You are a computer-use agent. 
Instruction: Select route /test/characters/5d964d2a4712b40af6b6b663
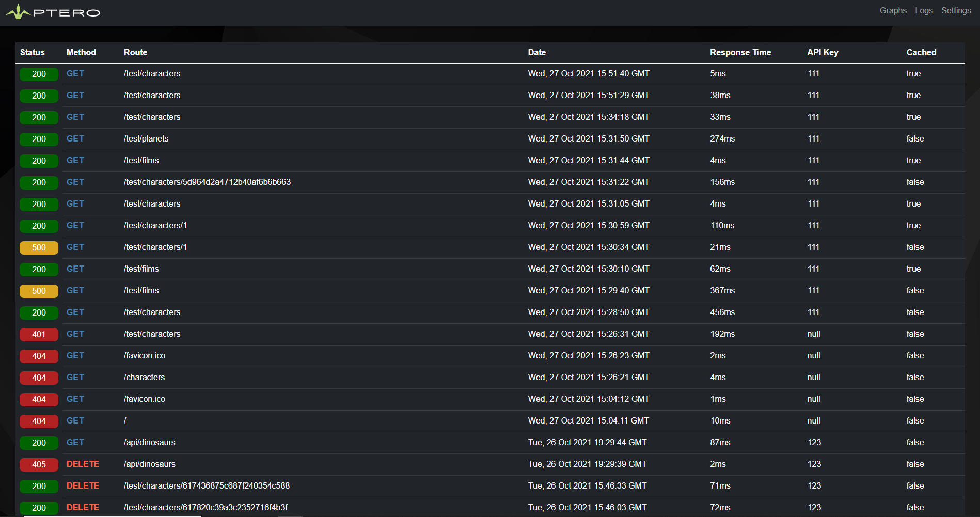coord(207,182)
